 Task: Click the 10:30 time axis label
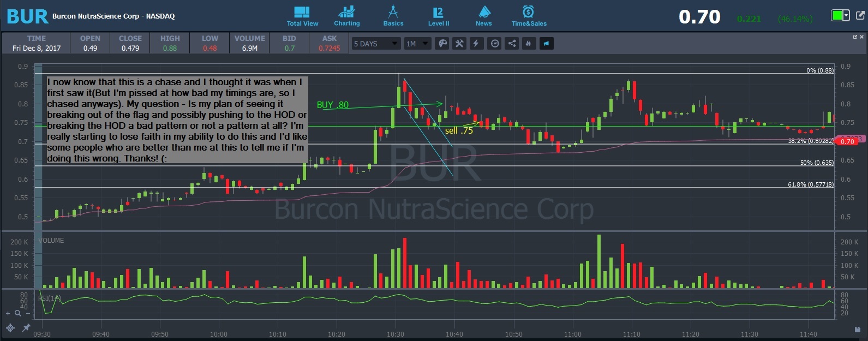point(396,334)
